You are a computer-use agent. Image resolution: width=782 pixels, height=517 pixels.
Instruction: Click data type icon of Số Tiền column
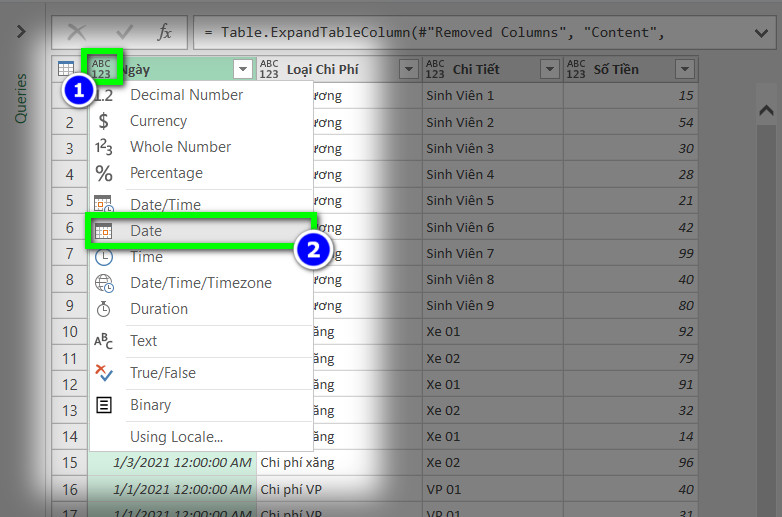click(576, 69)
